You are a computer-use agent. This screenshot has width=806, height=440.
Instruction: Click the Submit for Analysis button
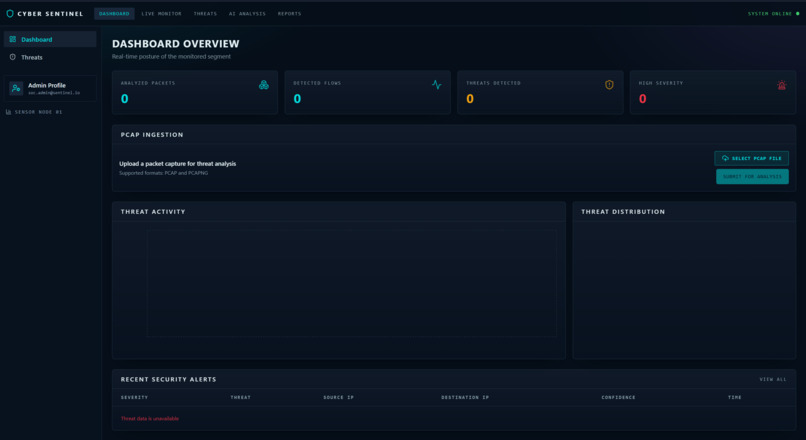pyautogui.click(x=753, y=176)
